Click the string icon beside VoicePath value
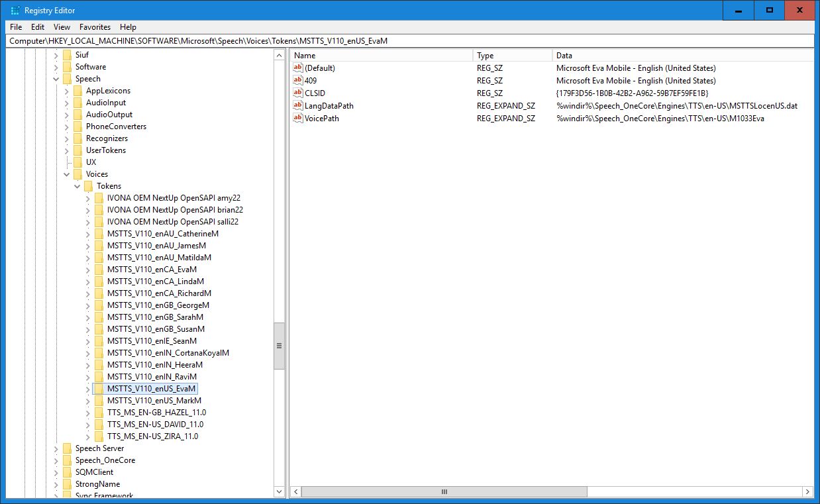This screenshot has height=504, width=820. [298, 118]
